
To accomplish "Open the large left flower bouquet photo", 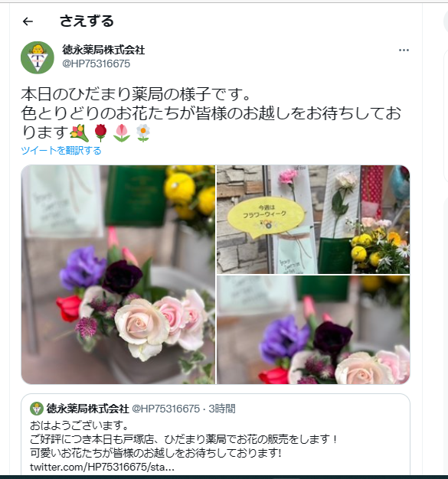I will (118, 275).
